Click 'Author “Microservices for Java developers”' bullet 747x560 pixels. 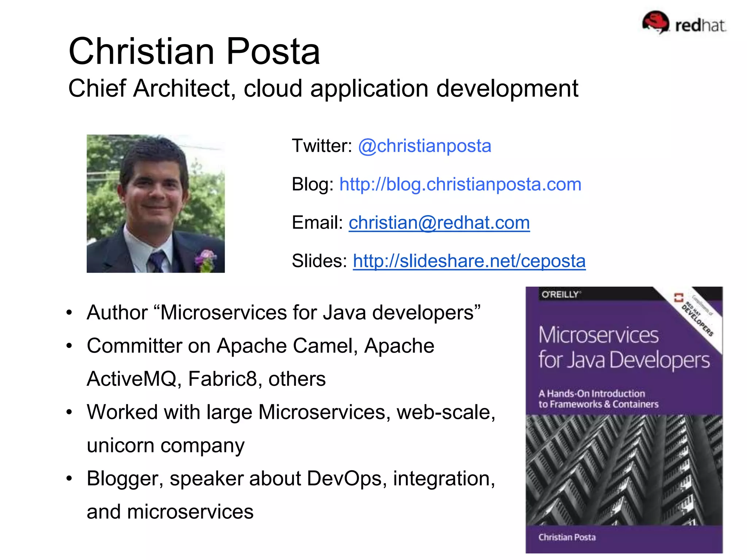283,312
